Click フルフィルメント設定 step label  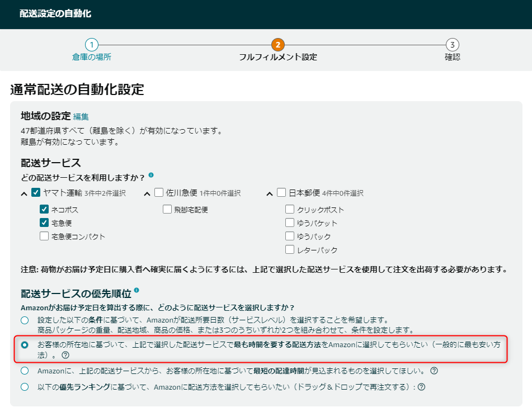pos(278,57)
